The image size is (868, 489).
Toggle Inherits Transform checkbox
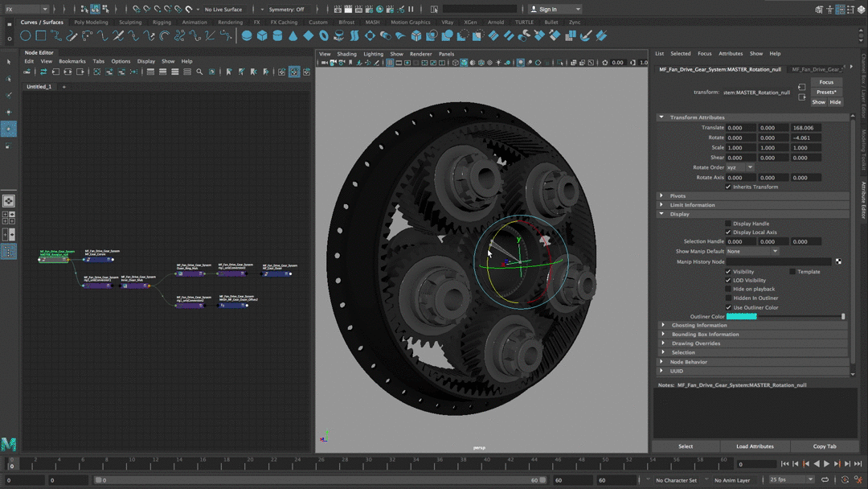(728, 187)
